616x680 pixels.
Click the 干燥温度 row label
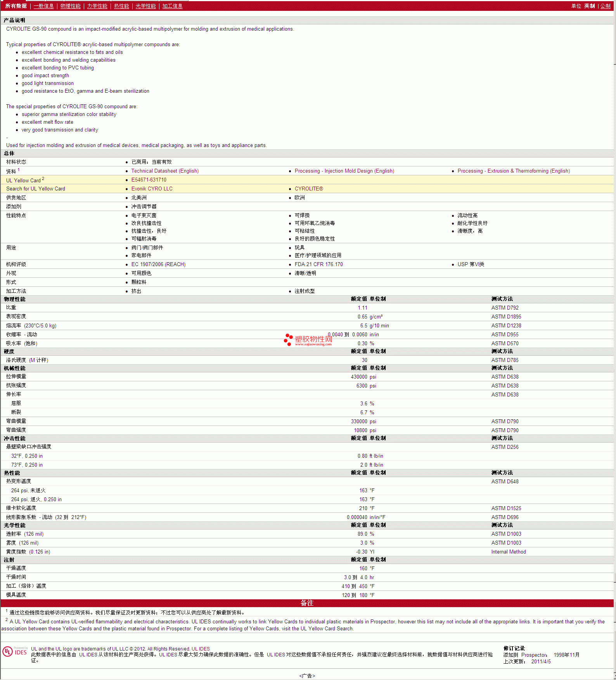pos(16,568)
